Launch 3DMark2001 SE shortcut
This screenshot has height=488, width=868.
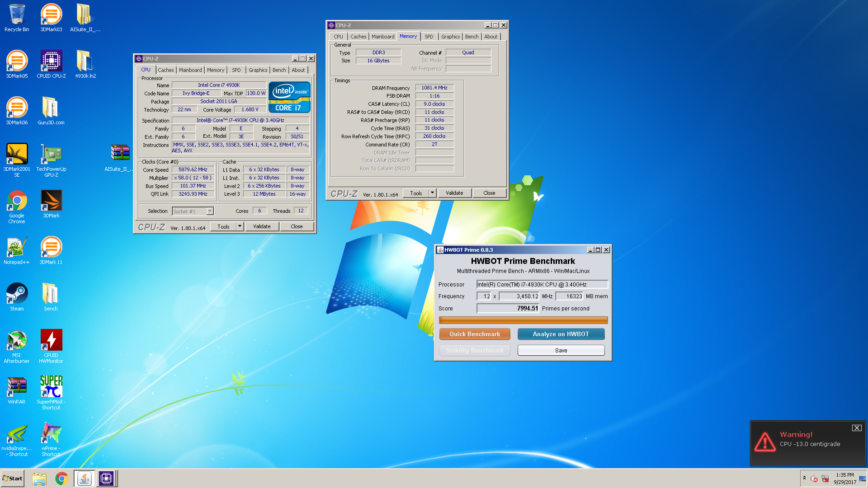[x=17, y=160]
